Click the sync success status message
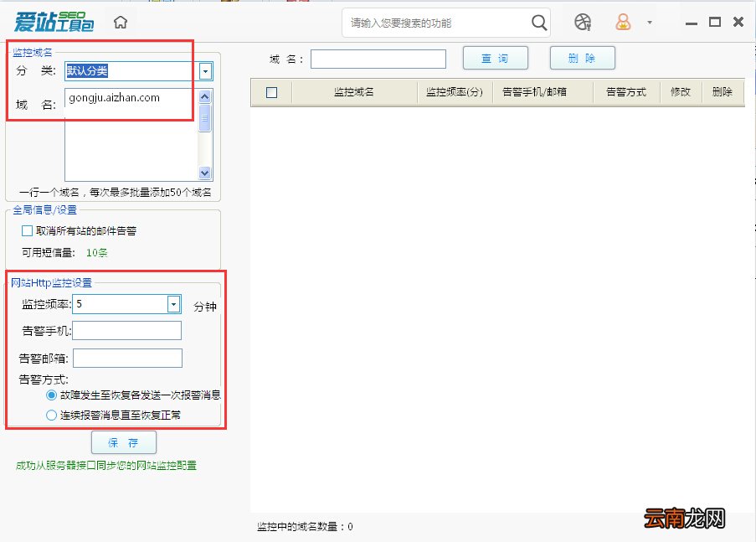The width and height of the screenshot is (756, 542). click(x=106, y=465)
